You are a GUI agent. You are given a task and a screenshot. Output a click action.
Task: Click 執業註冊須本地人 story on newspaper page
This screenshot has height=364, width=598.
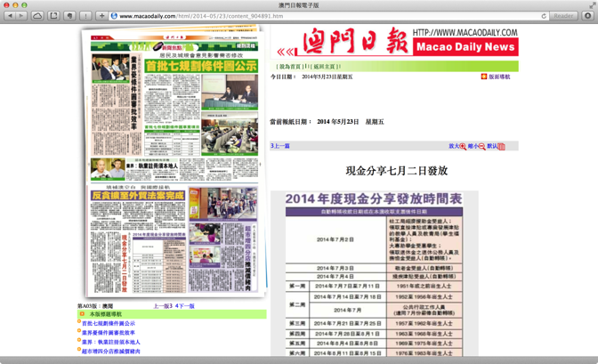(x=152, y=166)
